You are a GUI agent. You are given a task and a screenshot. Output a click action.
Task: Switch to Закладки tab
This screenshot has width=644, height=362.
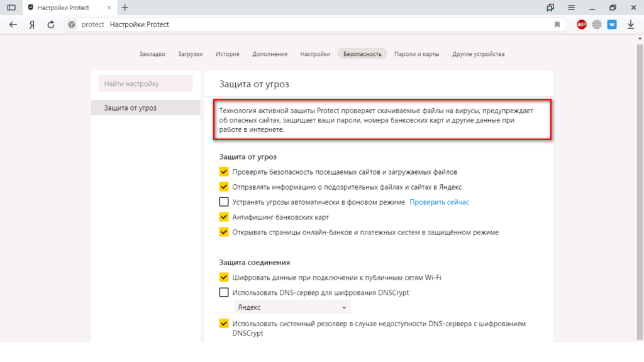152,54
